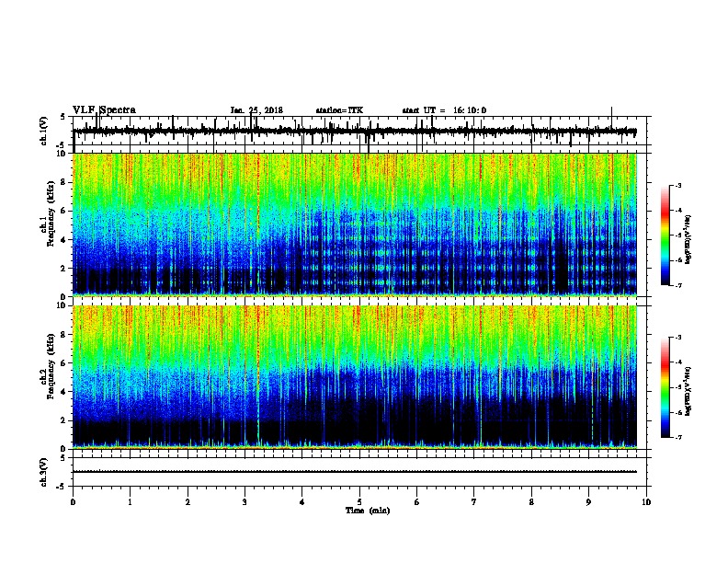
Task: Click the '-3' label on upper color scale
Action: (677, 186)
